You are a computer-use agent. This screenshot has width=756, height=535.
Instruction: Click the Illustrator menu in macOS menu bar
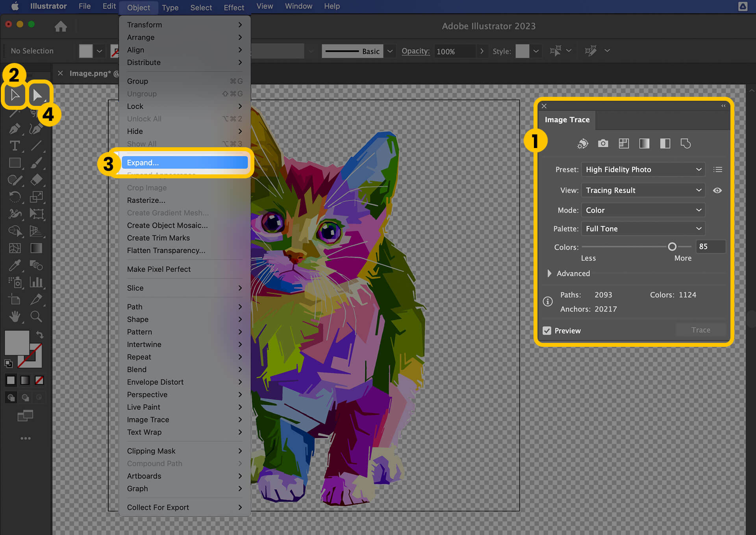point(48,6)
